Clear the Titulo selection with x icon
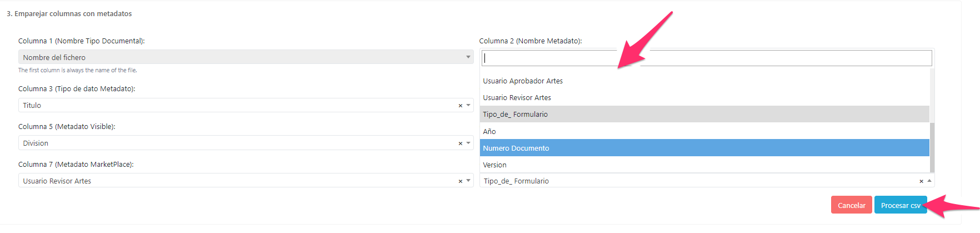Screen dimensions: 980x233 pos(460,106)
